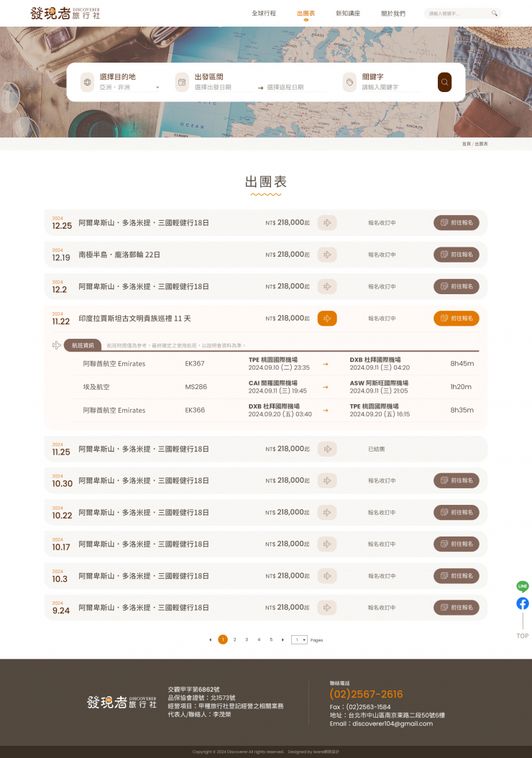The width and height of the screenshot is (532, 758).
Task: Click the 請輸入關鍵字 keyword input field
Action: coord(392,88)
